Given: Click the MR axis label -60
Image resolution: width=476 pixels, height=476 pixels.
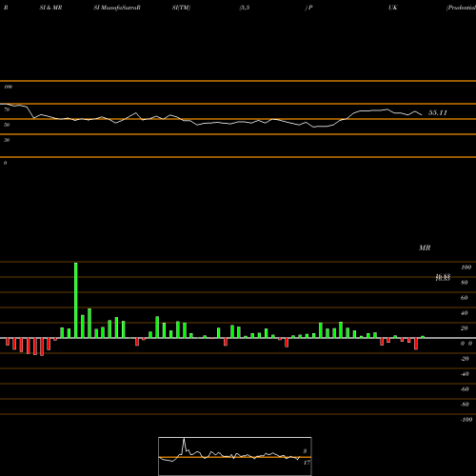Looking at the screenshot, I should click(x=465, y=389).
